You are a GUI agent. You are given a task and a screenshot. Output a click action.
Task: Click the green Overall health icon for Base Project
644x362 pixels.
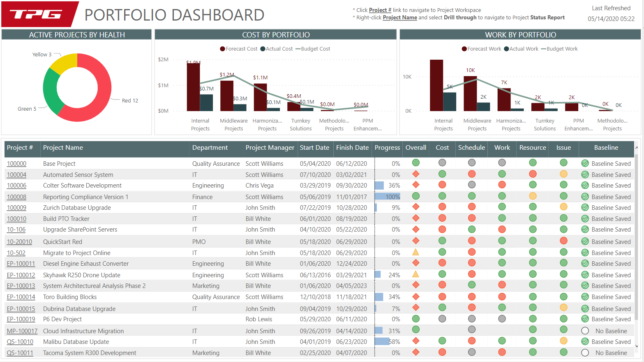[415, 163]
